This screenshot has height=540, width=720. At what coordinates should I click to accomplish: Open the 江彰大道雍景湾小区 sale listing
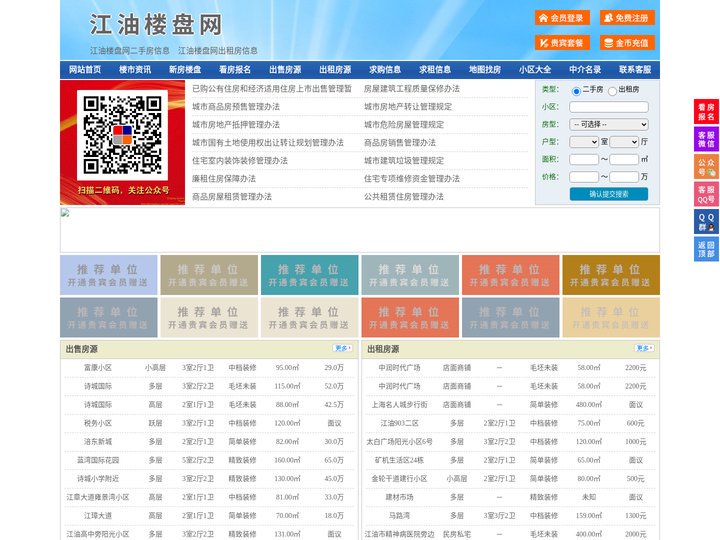(98, 497)
